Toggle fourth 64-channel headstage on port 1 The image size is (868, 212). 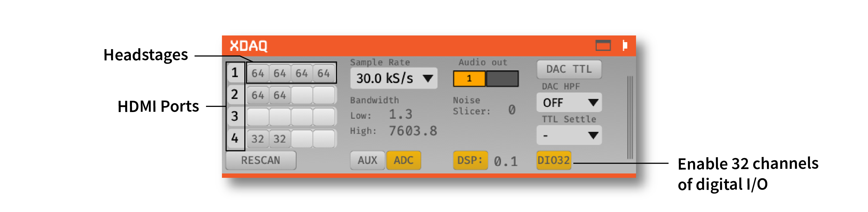point(324,73)
